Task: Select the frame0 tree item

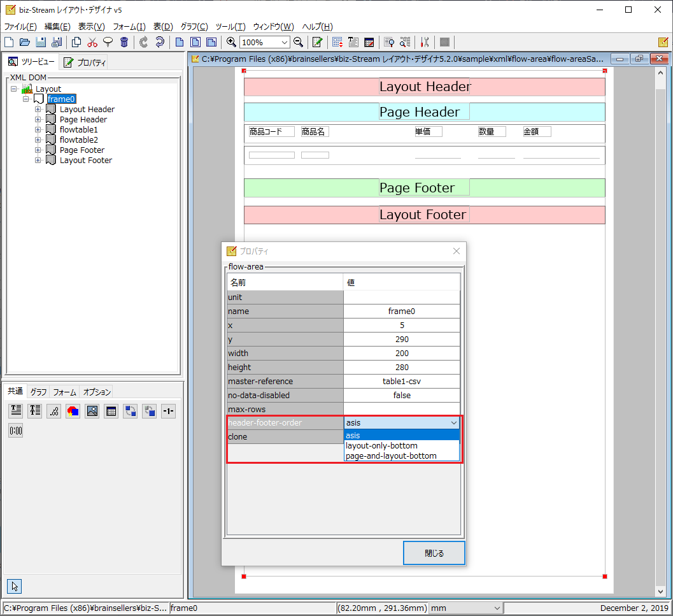Action: click(61, 99)
